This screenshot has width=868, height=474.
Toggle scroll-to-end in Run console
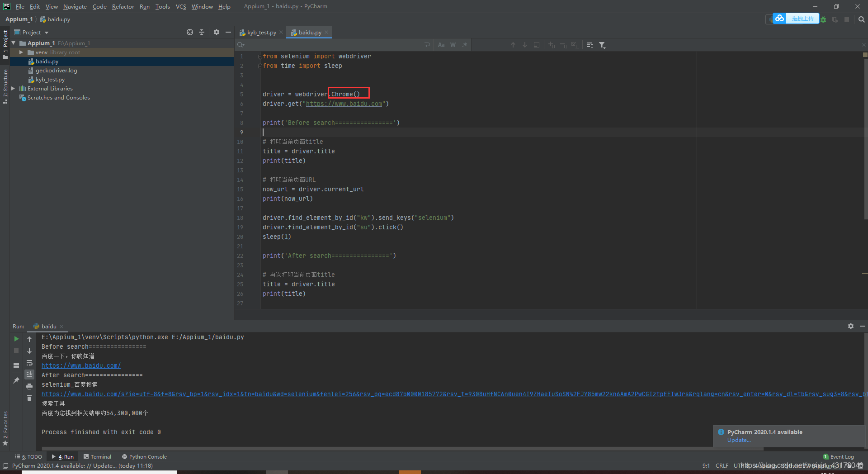[29, 374]
